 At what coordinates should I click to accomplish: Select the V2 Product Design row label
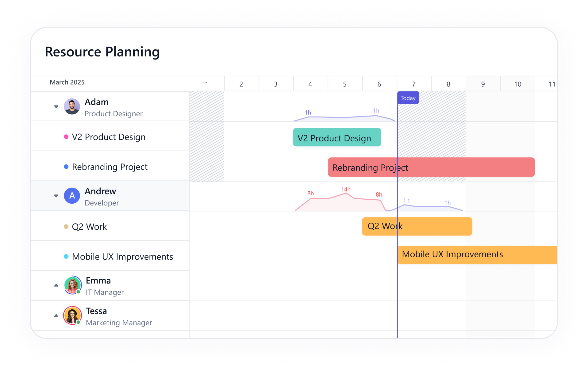coord(109,137)
